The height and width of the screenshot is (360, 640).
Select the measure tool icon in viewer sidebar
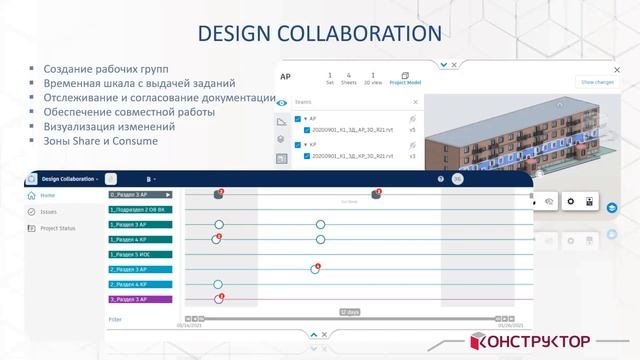click(281, 121)
